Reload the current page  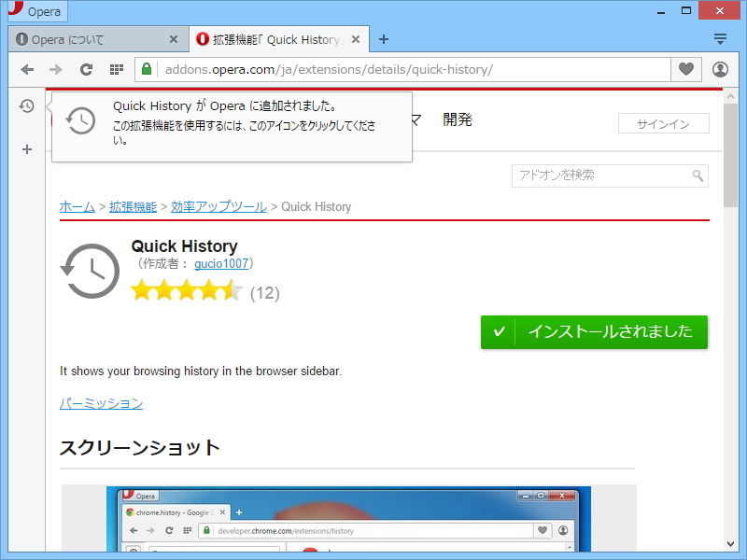(x=86, y=69)
